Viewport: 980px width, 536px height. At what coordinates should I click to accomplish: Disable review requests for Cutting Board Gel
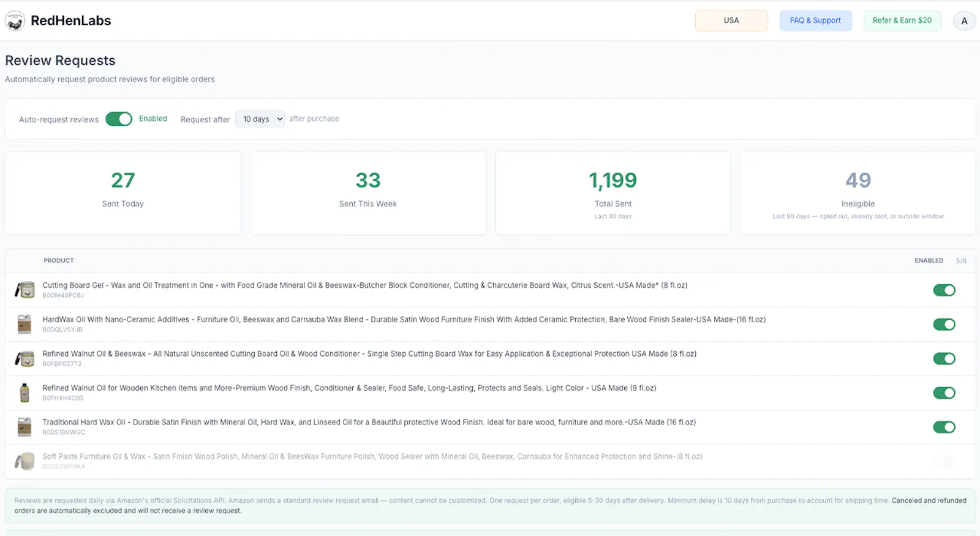coord(944,290)
